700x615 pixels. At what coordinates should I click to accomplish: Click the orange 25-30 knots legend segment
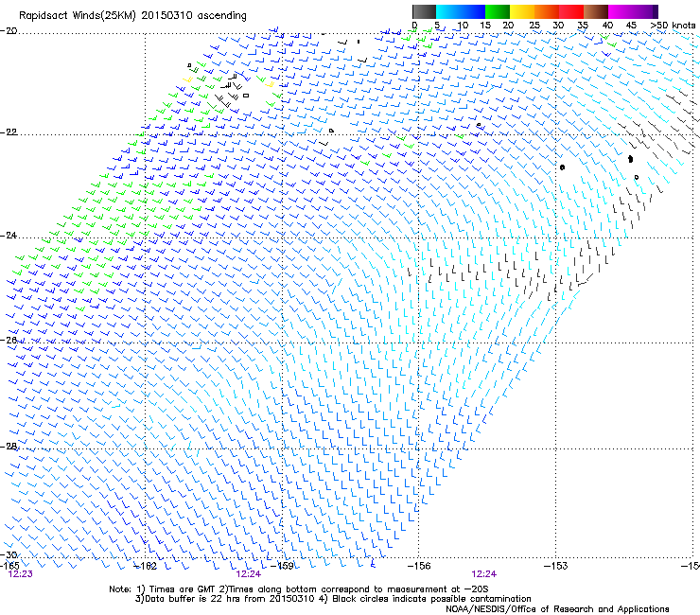click(547, 11)
